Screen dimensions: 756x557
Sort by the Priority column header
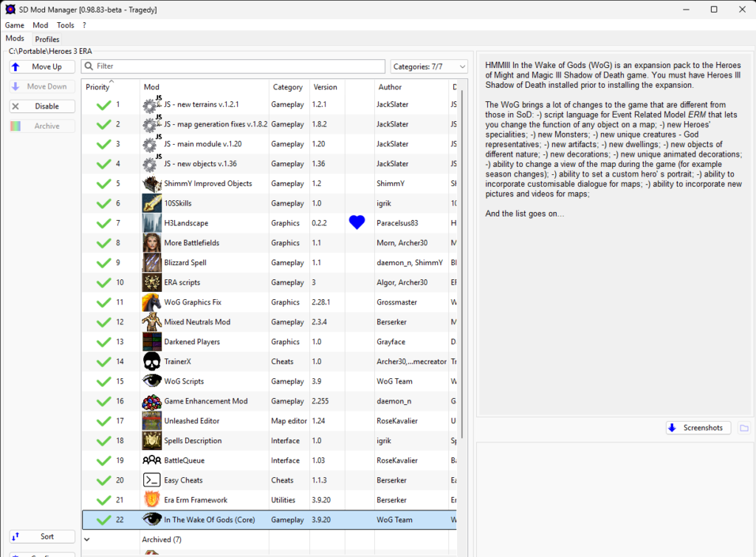(x=111, y=87)
